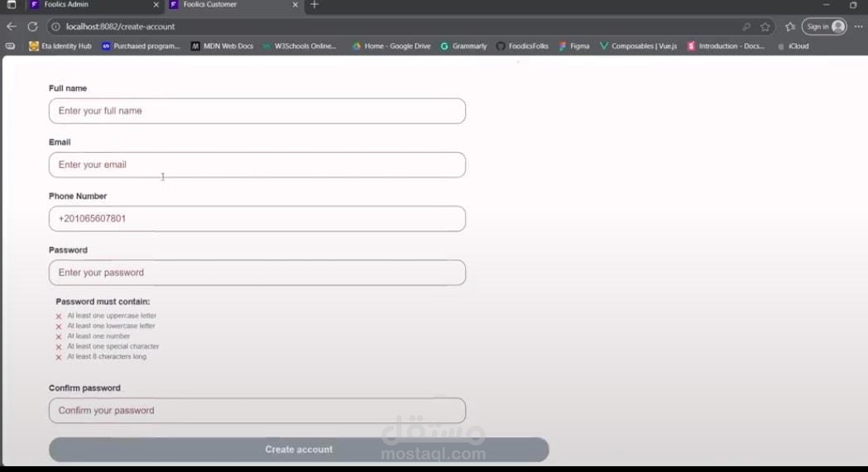Click the icon at left of the bookmarks bar
868x472 pixels.
pyautogui.click(x=11, y=45)
